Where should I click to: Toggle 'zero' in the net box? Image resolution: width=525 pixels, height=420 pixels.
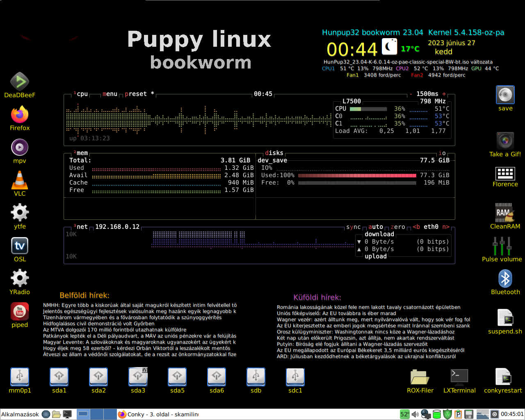point(397,227)
